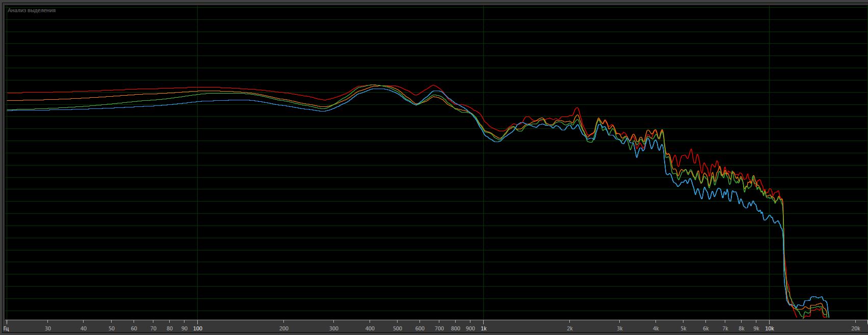Click the 20k axis label

(x=856, y=328)
